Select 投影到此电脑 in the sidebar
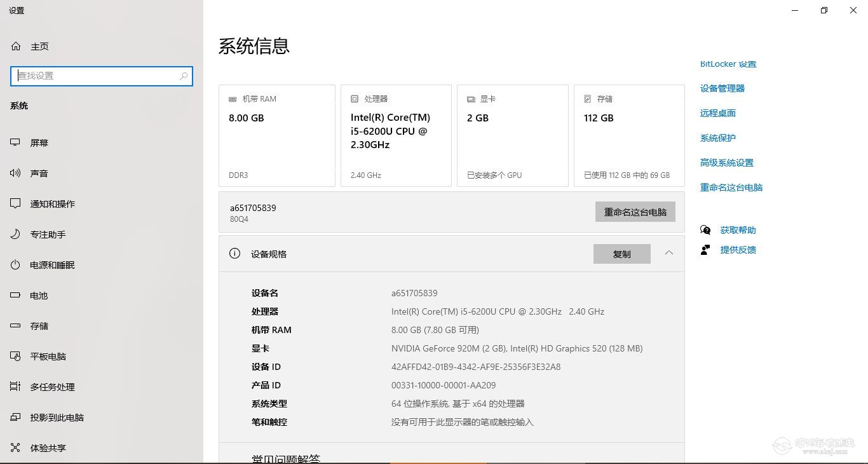This screenshot has height=464, width=868. pyautogui.click(x=57, y=418)
